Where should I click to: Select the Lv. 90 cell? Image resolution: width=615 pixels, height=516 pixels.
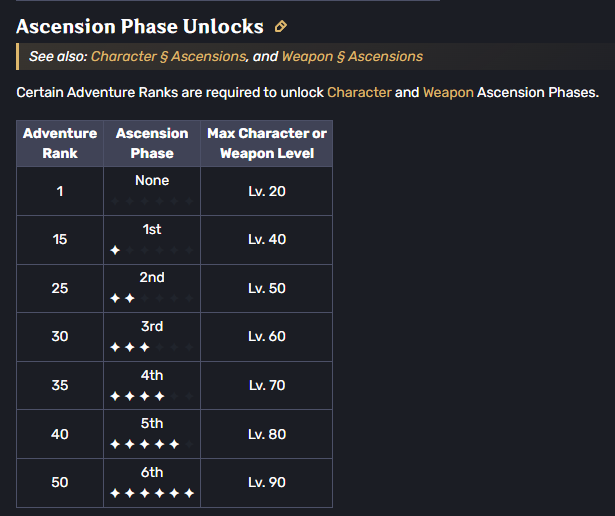pyautogui.click(x=267, y=483)
